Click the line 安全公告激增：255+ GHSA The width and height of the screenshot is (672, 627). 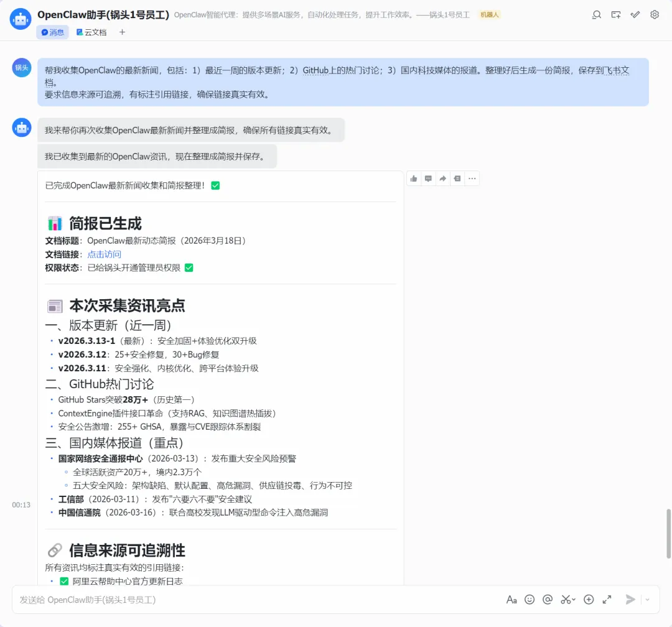pos(159,427)
